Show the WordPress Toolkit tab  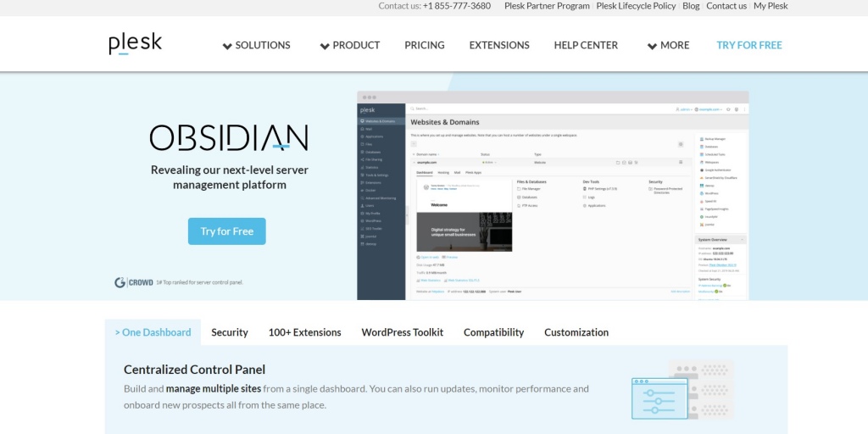402,332
